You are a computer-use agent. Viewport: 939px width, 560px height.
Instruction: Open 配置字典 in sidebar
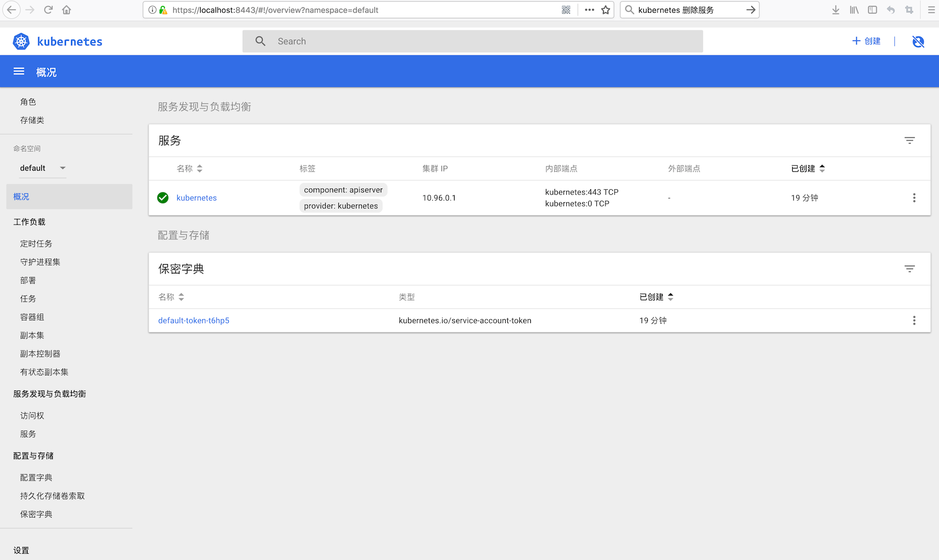click(x=36, y=477)
